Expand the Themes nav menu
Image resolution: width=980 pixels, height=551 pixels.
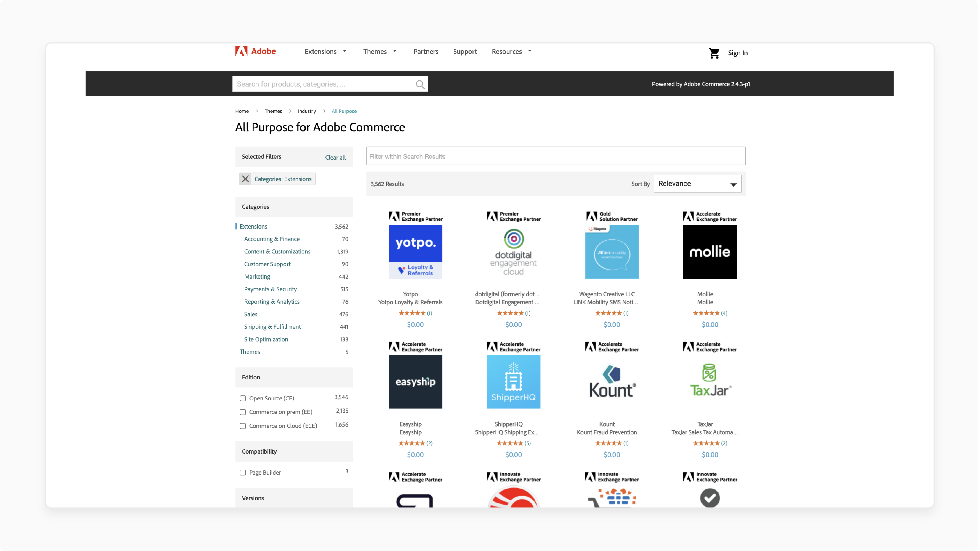point(380,51)
